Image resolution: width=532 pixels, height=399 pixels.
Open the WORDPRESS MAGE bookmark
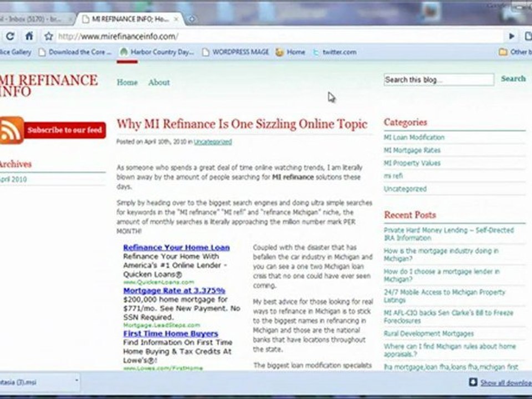236,52
